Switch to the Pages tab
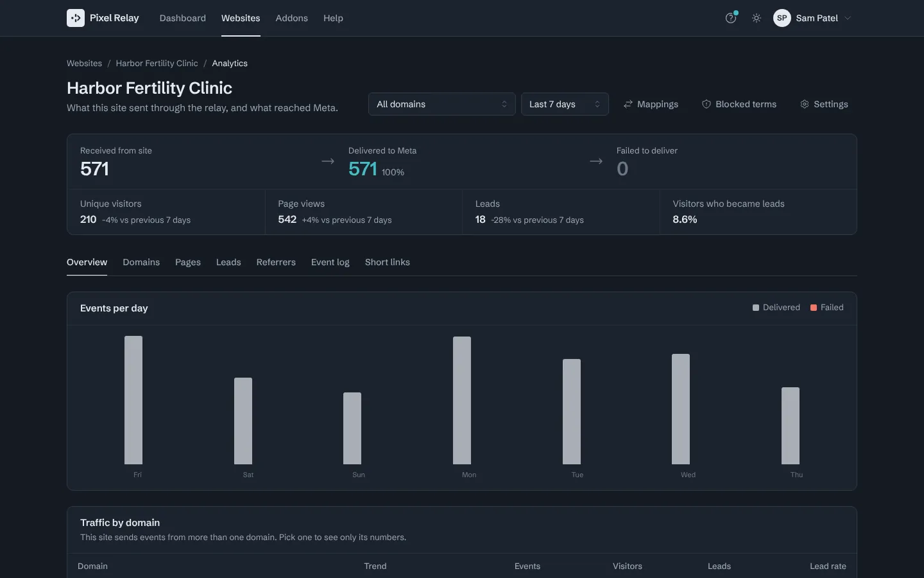This screenshot has height=578, width=924. pos(188,262)
